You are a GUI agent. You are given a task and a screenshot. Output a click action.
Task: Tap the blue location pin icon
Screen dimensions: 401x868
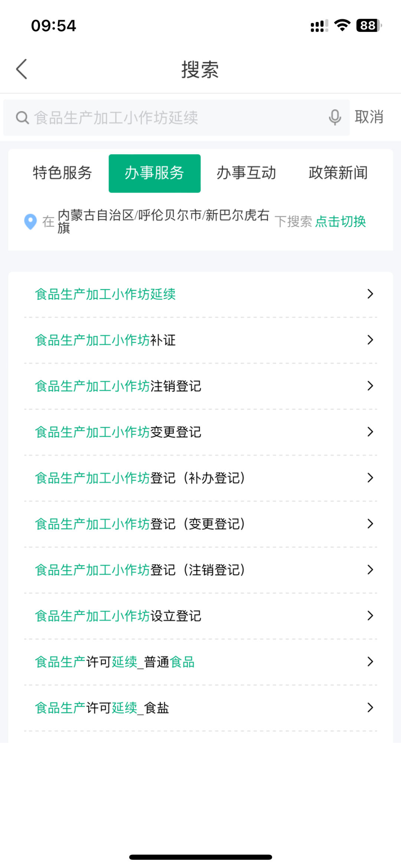pos(30,222)
